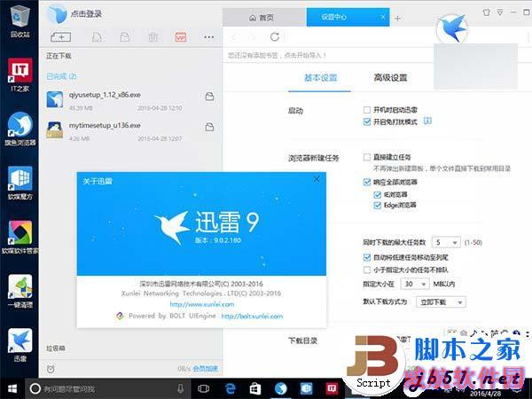
Task: Click Cortana search box on taskbar
Action: (108, 389)
